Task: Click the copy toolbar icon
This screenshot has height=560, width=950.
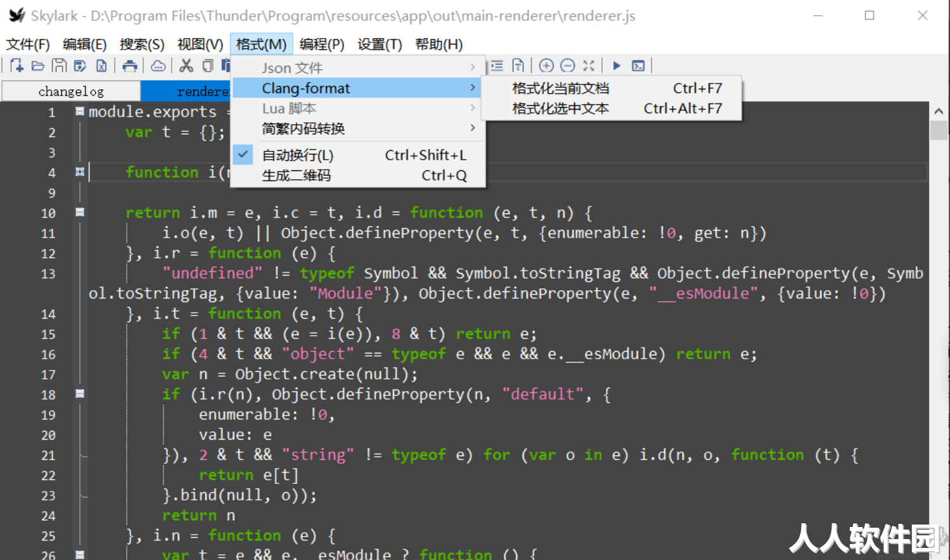Action: pos(207,65)
